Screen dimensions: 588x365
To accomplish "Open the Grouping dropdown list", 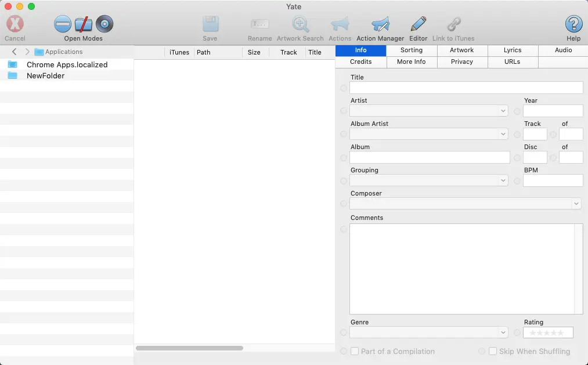I will pyautogui.click(x=503, y=180).
